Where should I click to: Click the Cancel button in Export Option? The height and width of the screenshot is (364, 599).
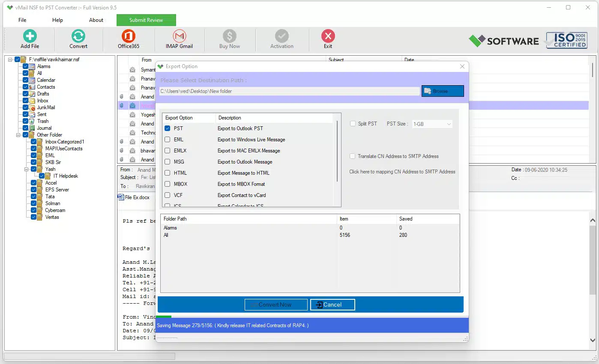tap(332, 304)
